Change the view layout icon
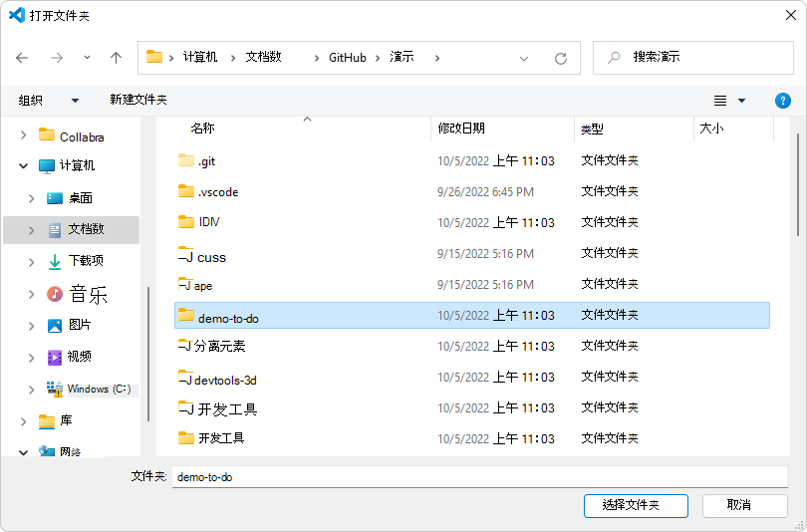Image resolution: width=807 pixels, height=532 pixels. [x=720, y=101]
